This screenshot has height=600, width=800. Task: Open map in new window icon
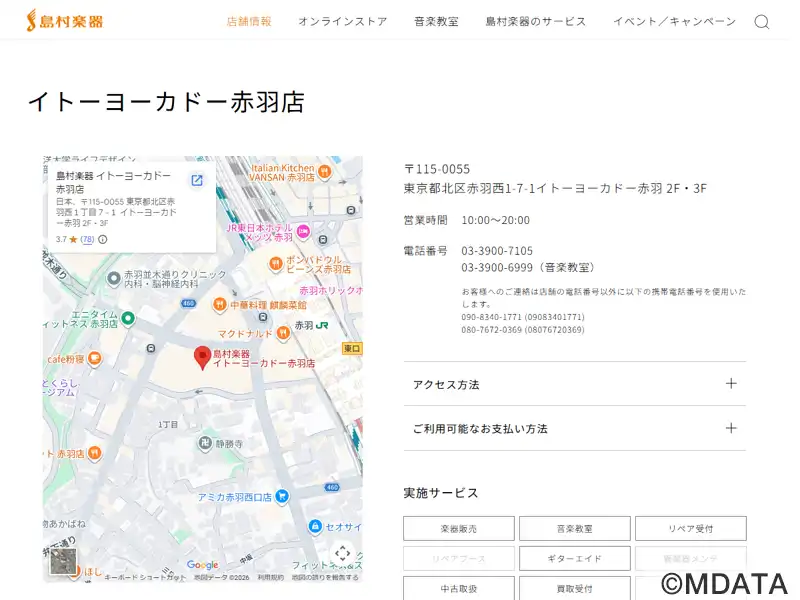197,180
